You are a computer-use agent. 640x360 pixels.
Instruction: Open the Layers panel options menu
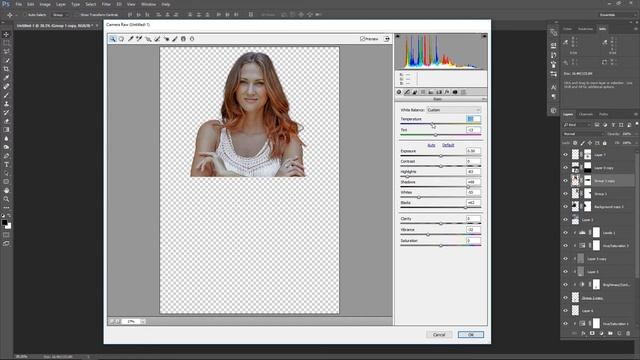click(636, 114)
